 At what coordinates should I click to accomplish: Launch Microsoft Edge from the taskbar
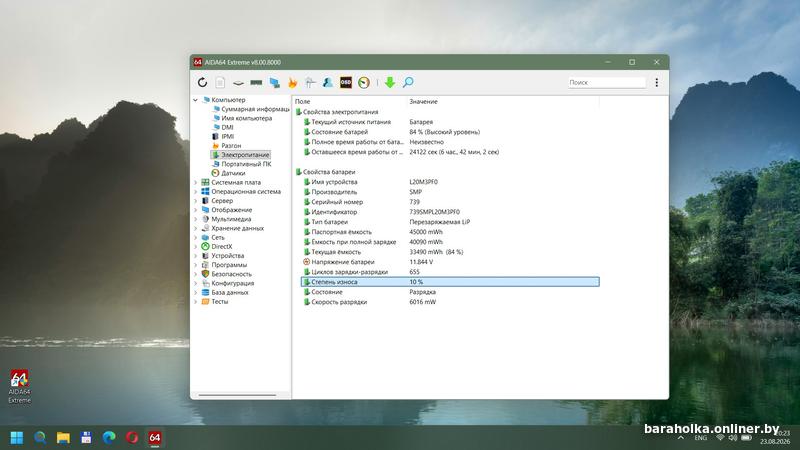pos(109,438)
